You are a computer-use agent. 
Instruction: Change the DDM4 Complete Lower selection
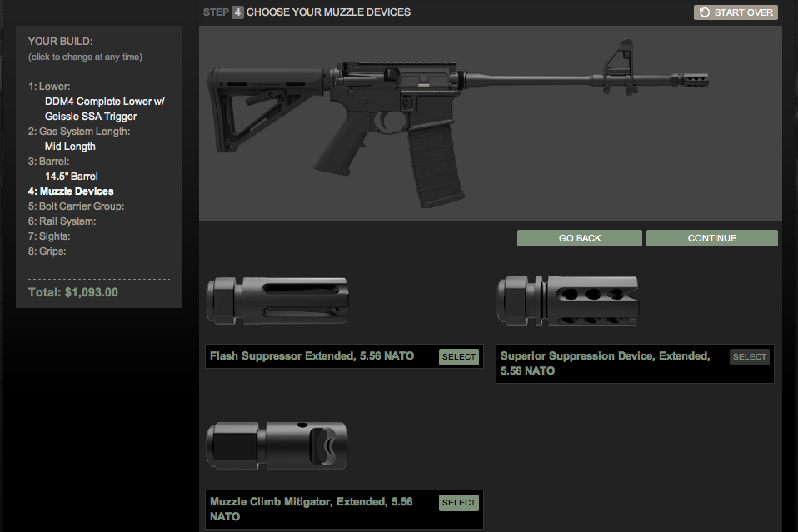point(104,109)
